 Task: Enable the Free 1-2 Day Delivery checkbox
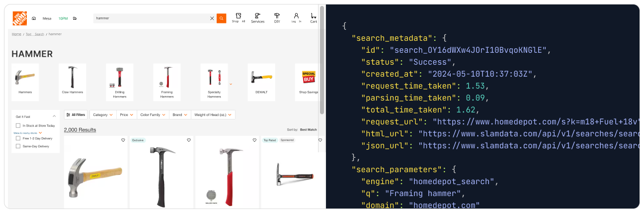tap(18, 138)
